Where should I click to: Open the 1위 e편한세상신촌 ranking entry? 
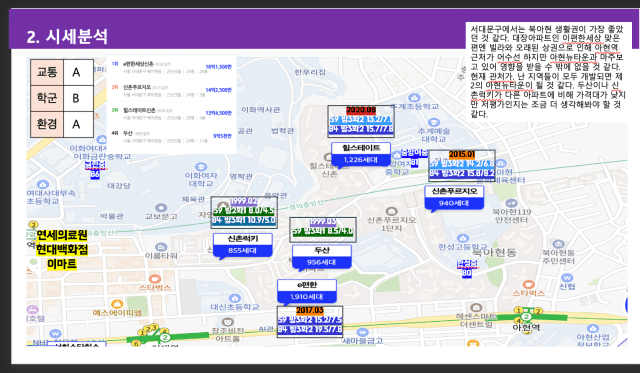coord(171,67)
